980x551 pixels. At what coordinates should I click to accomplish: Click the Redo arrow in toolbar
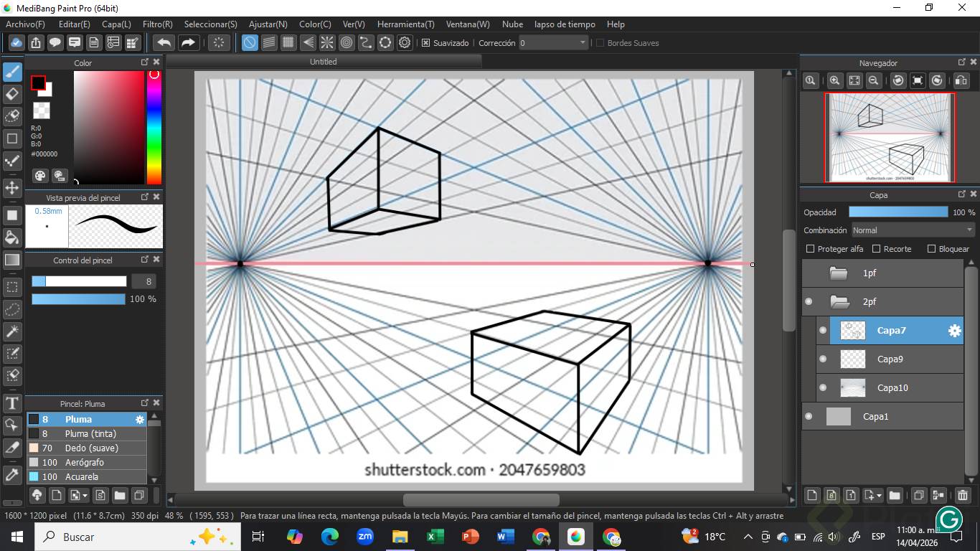click(x=188, y=43)
